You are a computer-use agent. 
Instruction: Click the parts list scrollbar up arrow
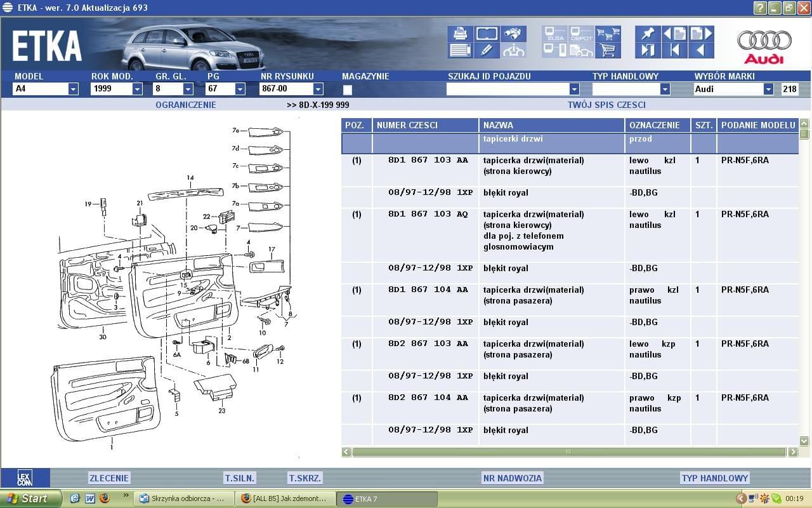[x=804, y=124]
